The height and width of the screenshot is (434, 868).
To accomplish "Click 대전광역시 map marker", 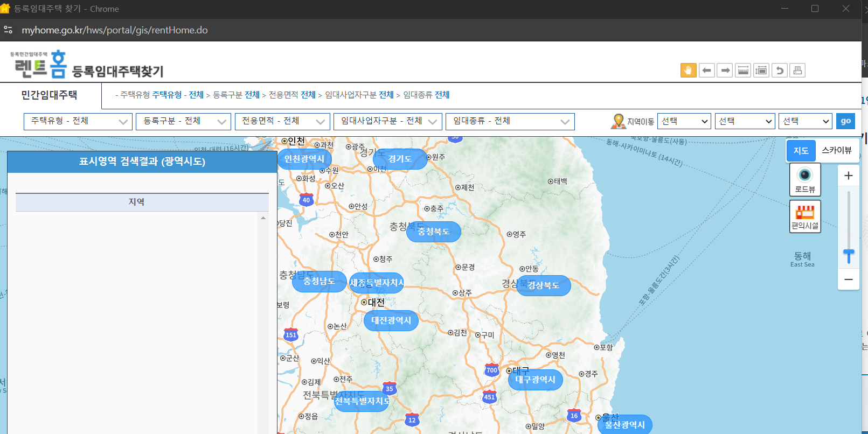I will 391,320.
